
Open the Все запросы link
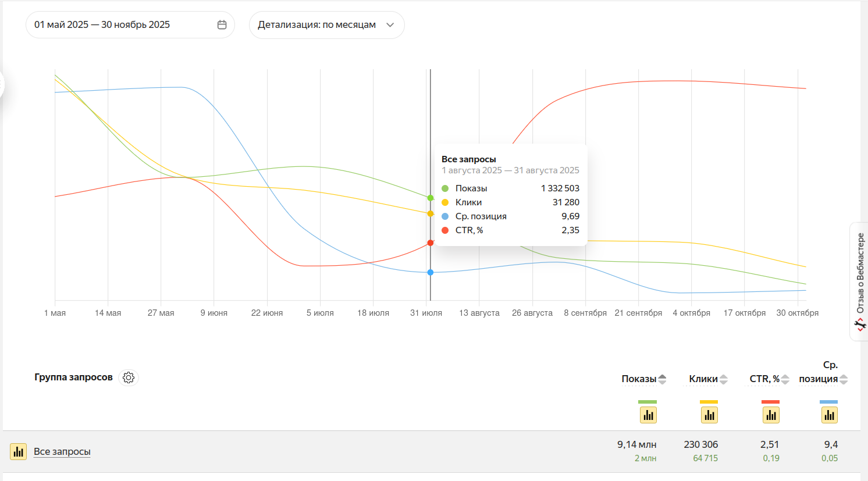point(62,451)
